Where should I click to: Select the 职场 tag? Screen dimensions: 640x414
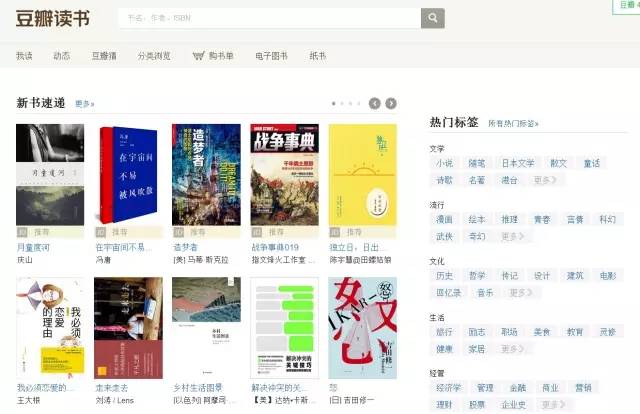click(x=509, y=332)
